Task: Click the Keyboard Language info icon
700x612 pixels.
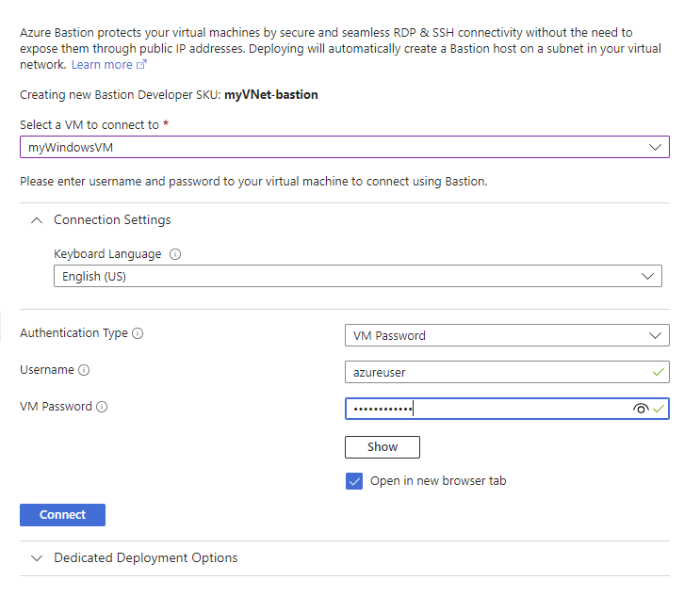Action: tap(175, 254)
